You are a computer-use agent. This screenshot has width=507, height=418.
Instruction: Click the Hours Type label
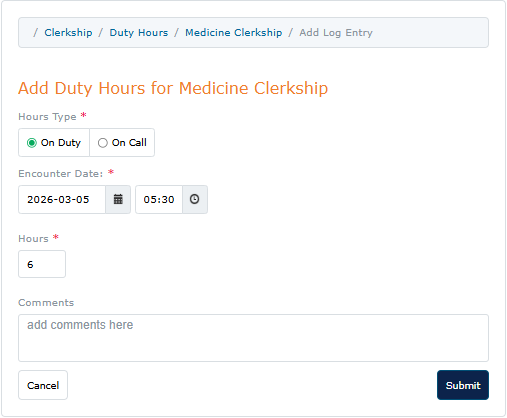[47, 117]
